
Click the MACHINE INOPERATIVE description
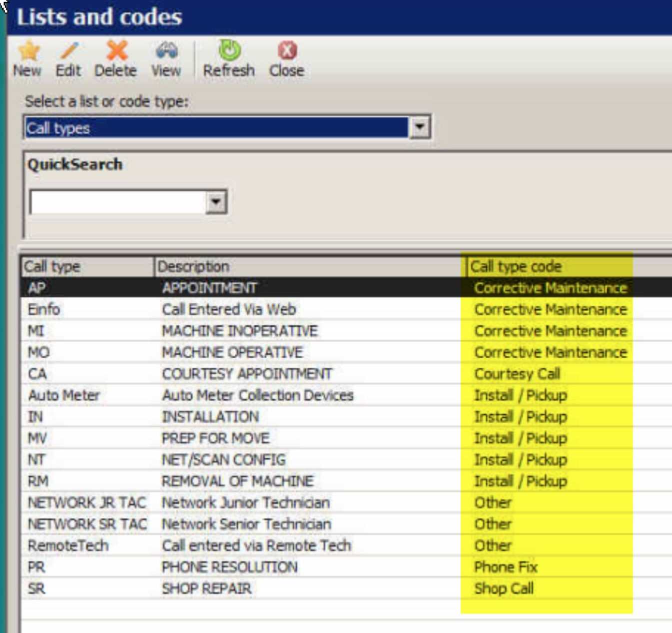(240, 331)
